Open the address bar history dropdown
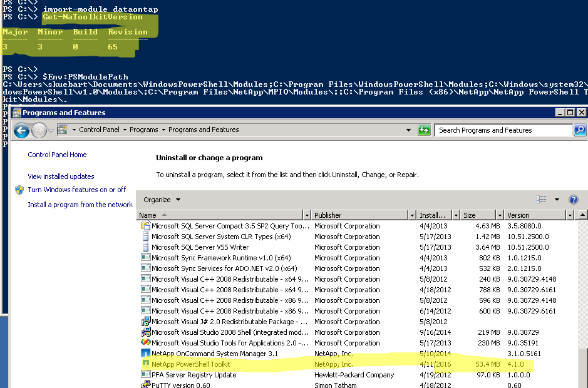The image size is (588, 388). click(408, 130)
